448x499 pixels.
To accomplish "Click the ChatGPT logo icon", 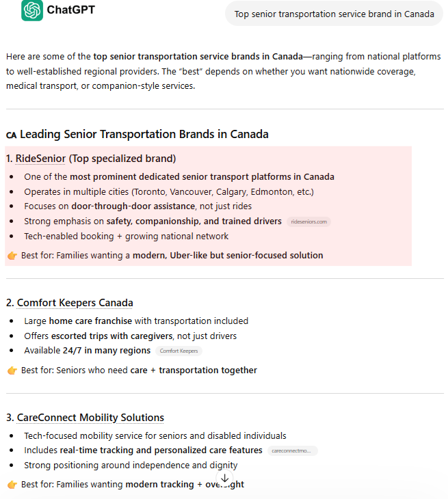I will [x=32, y=10].
